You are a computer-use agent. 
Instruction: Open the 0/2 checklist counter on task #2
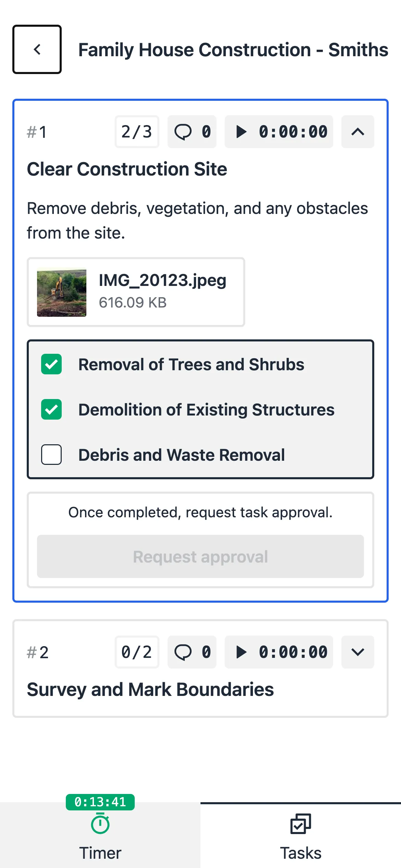137,652
